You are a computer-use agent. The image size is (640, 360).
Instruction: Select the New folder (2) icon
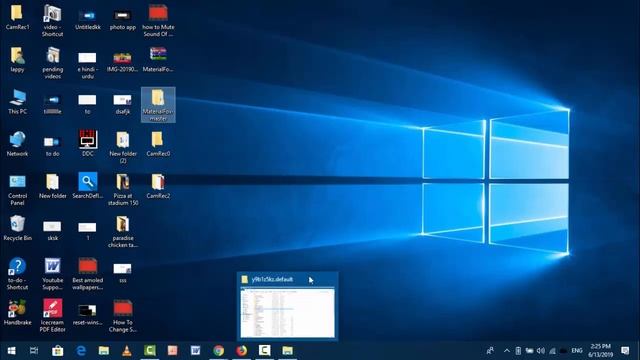(x=122, y=147)
